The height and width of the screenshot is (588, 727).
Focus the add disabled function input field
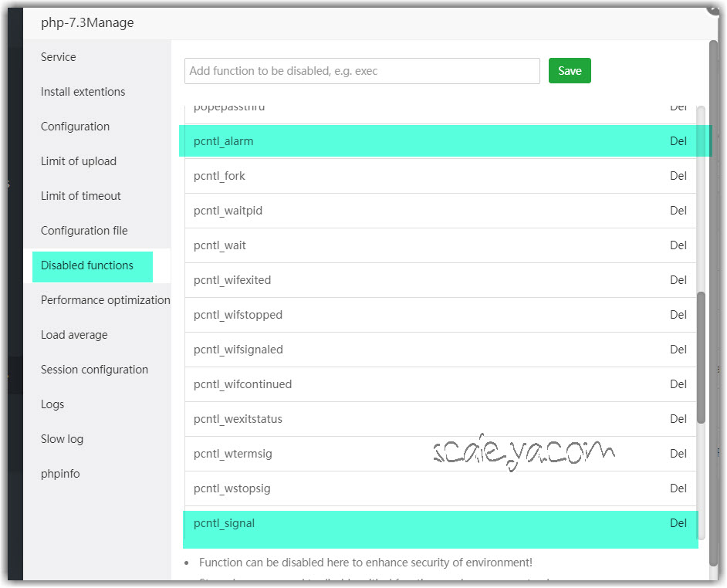click(362, 71)
